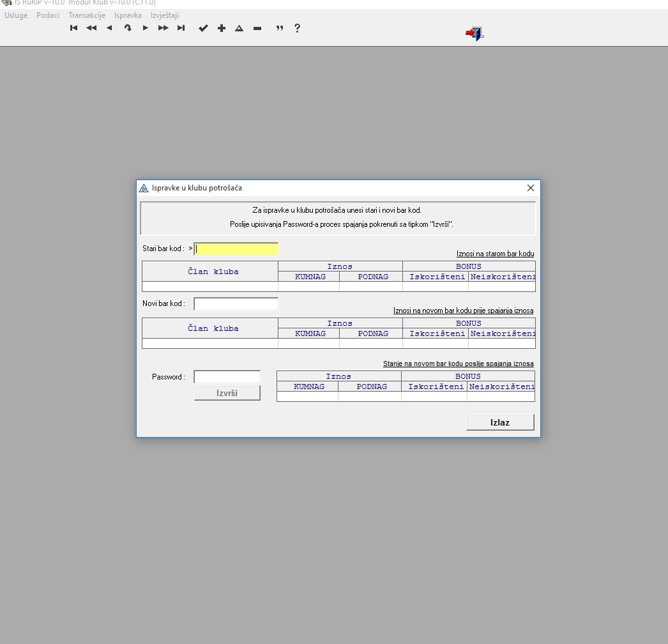Click the fast forward double-arrow icon
Screen dimensions: 668x644
pos(163,28)
